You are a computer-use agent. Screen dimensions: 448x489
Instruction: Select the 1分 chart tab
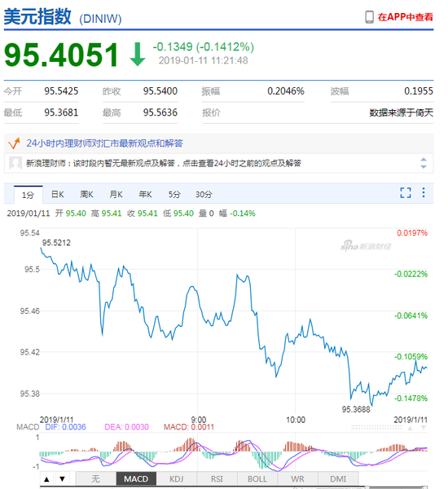[28, 195]
